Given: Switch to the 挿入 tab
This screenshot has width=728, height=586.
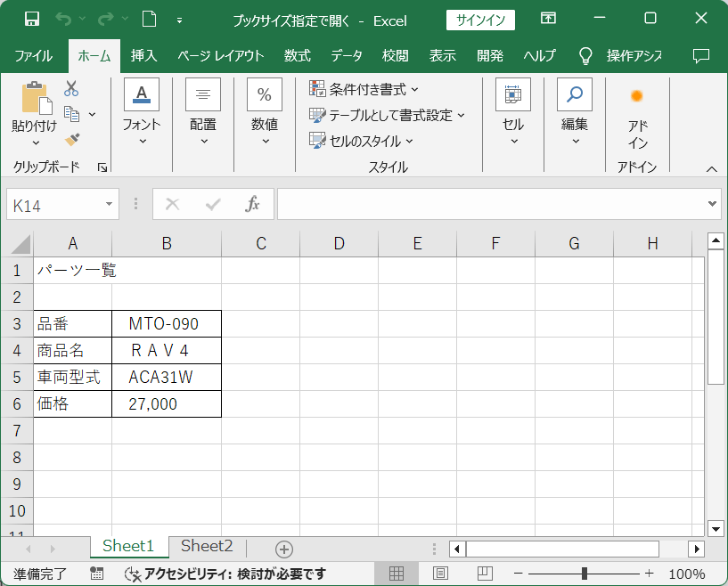Looking at the screenshot, I should pyautogui.click(x=143, y=56).
